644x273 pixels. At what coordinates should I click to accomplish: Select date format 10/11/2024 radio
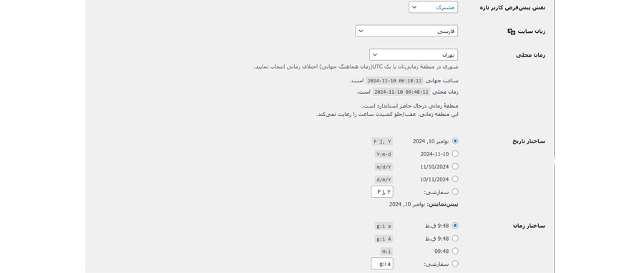[x=455, y=179]
